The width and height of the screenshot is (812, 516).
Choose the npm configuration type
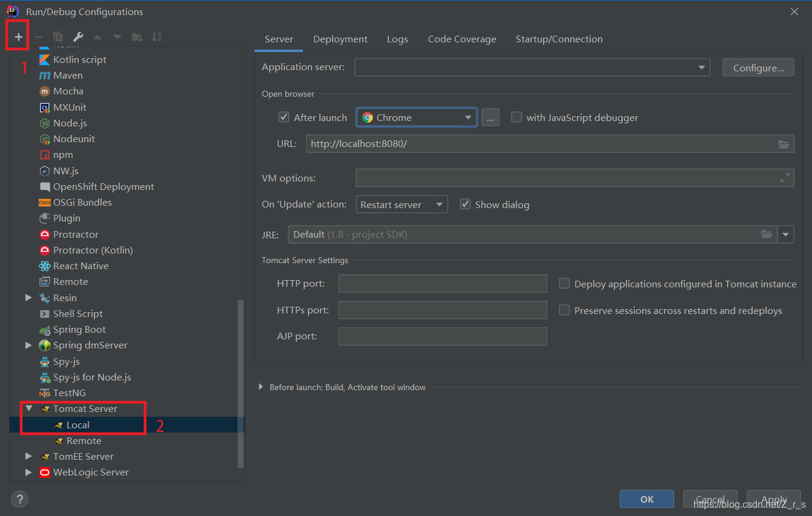(x=63, y=154)
